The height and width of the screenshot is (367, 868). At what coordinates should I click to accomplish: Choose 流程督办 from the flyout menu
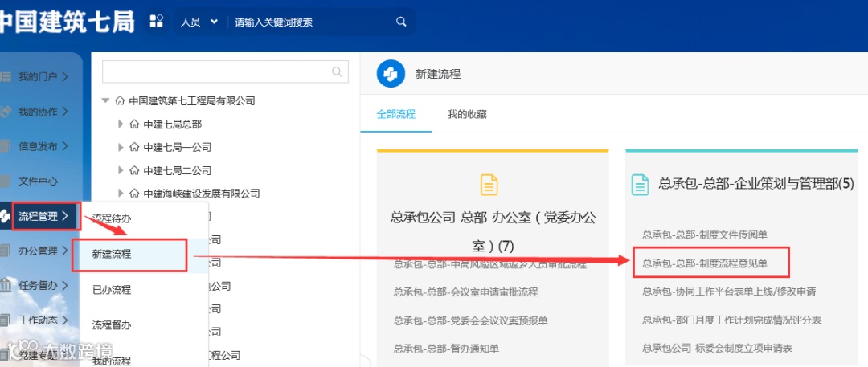(112, 325)
